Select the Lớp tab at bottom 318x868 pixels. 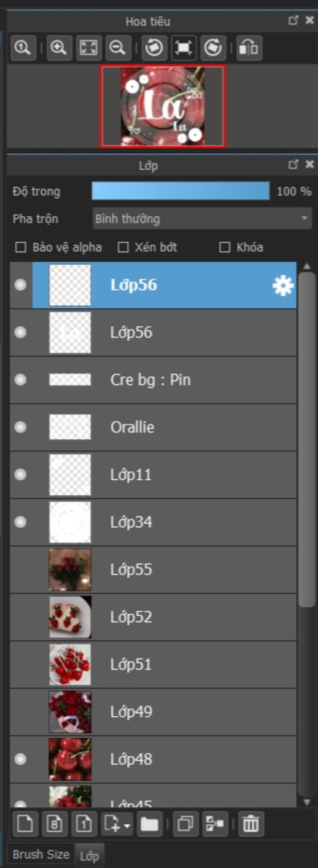(89, 855)
